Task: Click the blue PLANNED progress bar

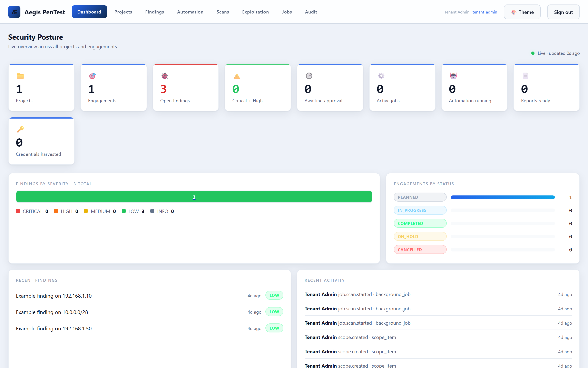Action: point(503,197)
